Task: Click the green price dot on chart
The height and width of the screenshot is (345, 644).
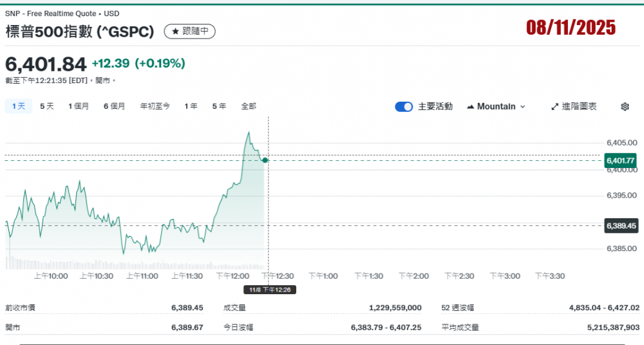Action: point(265,160)
